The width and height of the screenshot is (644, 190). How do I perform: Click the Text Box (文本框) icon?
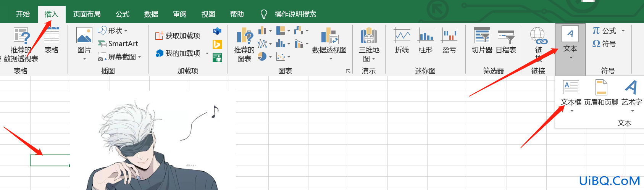571,87
